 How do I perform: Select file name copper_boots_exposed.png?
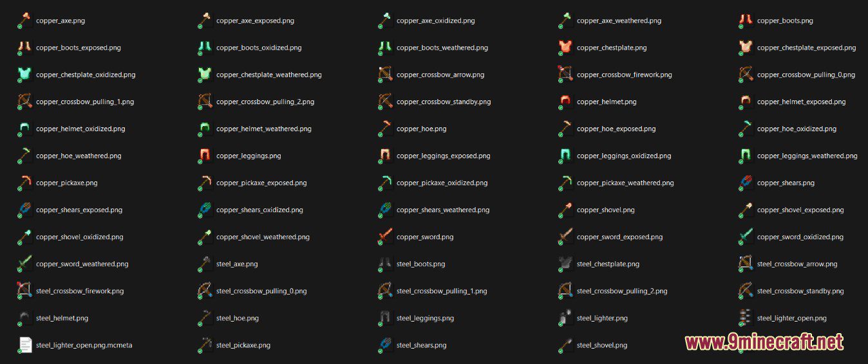click(x=79, y=48)
